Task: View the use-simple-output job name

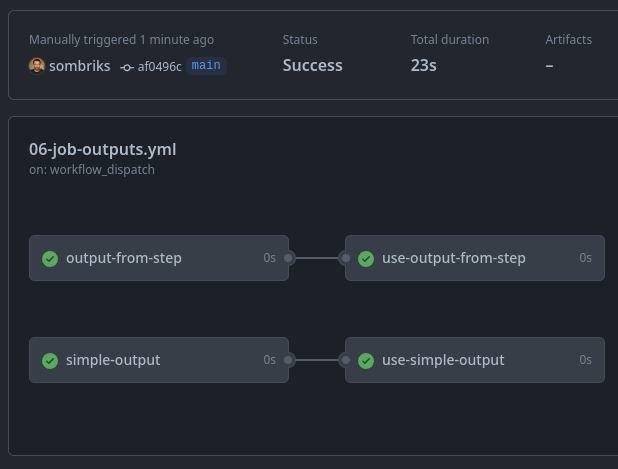Action: pyautogui.click(x=443, y=360)
